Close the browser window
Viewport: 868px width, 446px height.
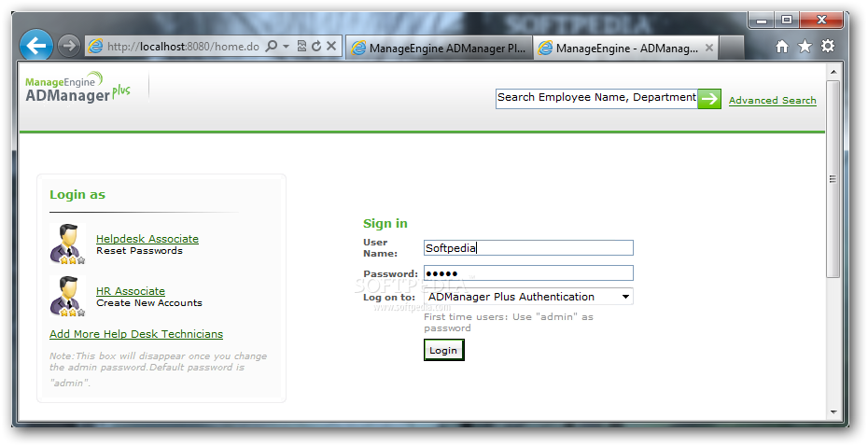[x=821, y=21]
